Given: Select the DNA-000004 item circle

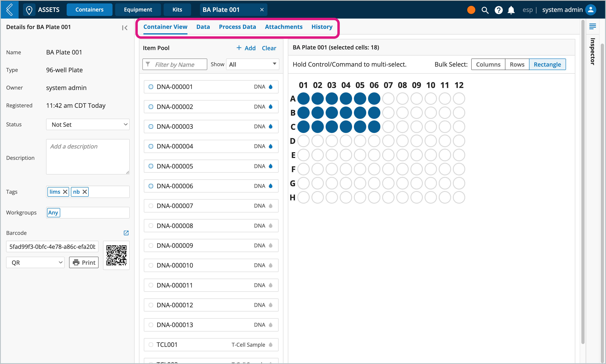Looking at the screenshot, I should [151, 146].
